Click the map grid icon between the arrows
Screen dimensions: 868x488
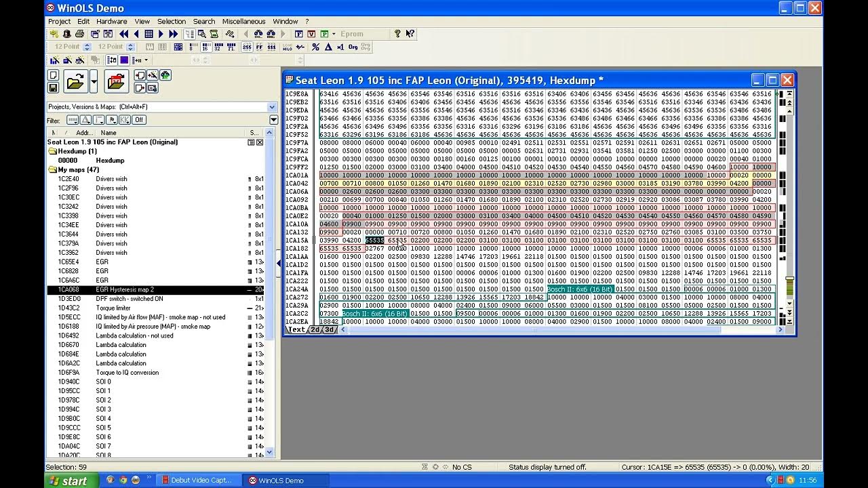tap(149, 34)
